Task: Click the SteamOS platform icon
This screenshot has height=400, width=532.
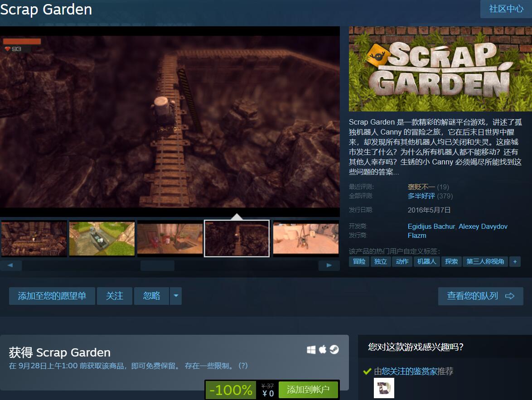Action: tap(334, 349)
